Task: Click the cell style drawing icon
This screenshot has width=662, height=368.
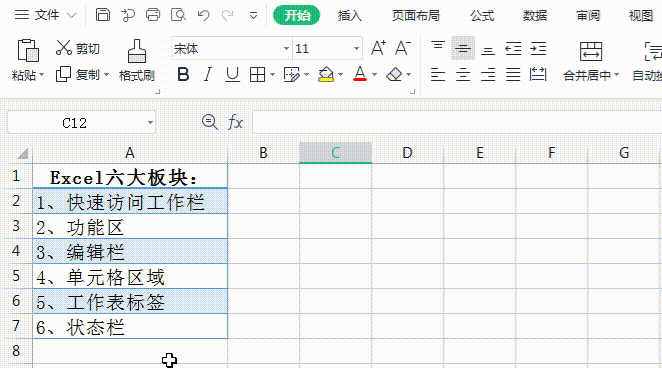Action: click(291, 75)
